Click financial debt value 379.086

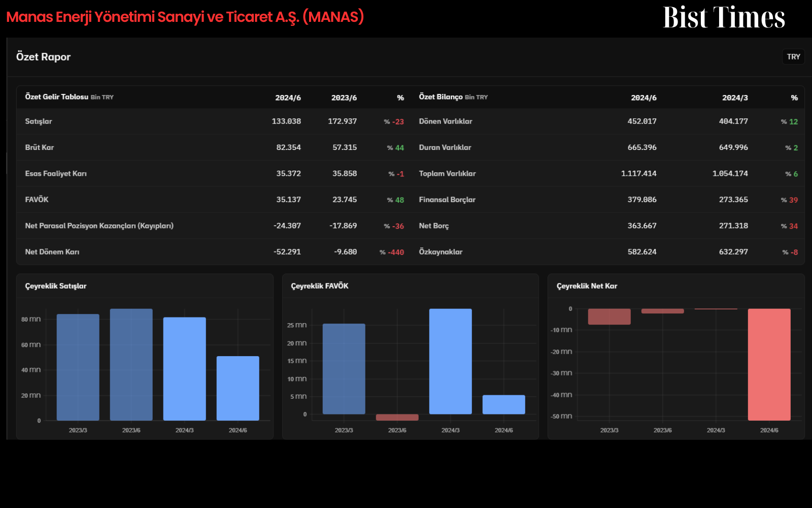[x=642, y=200]
